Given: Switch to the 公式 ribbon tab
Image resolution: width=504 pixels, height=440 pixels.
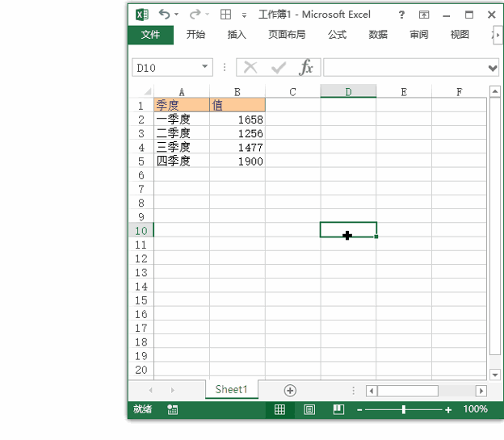Looking at the screenshot, I should (337, 35).
